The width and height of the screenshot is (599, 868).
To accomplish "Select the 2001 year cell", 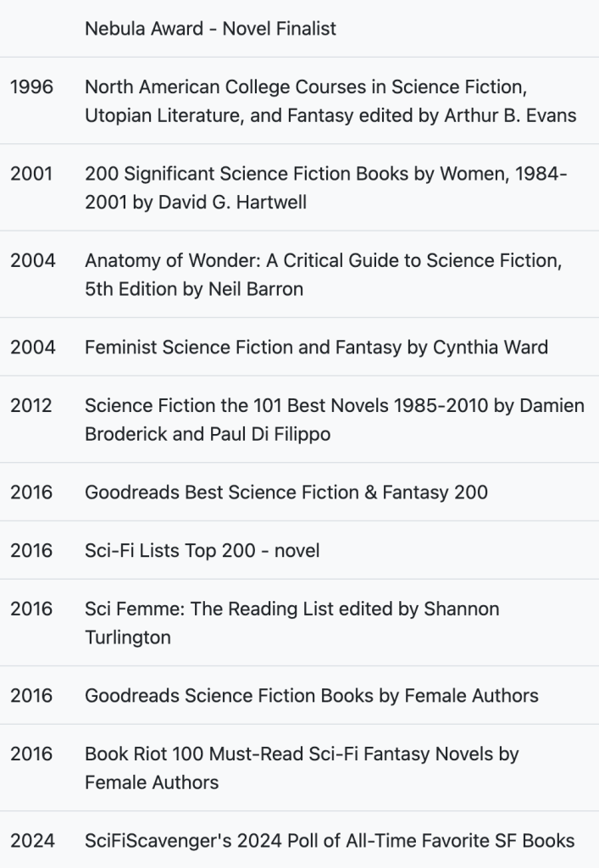I will coord(31,174).
